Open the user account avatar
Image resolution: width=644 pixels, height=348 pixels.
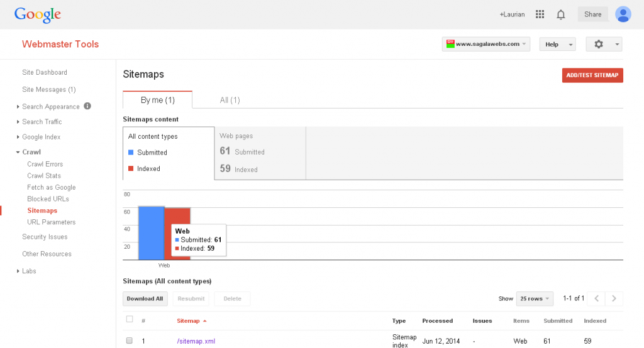[623, 14]
